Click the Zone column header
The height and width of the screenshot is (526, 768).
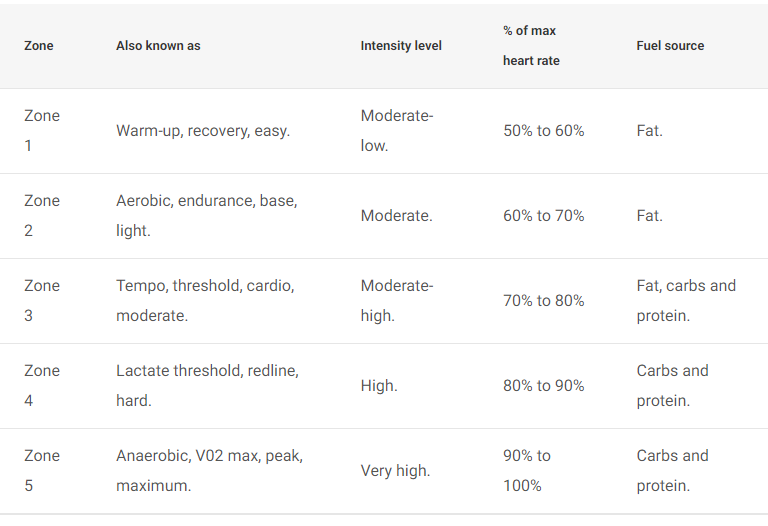click(x=39, y=46)
